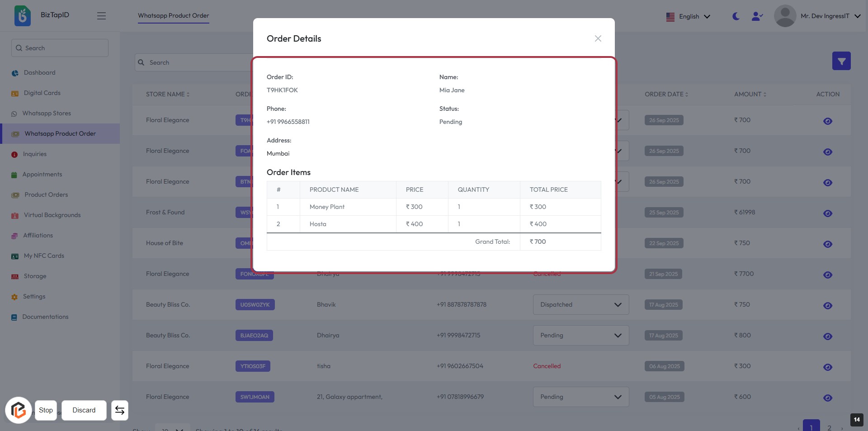Click the Discard button
868x431 pixels.
(84, 410)
